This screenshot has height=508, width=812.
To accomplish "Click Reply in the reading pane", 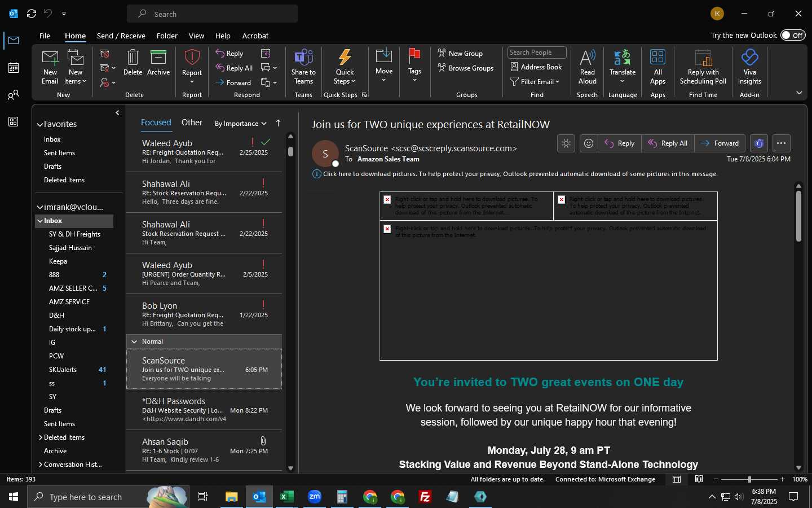I will (619, 143).
